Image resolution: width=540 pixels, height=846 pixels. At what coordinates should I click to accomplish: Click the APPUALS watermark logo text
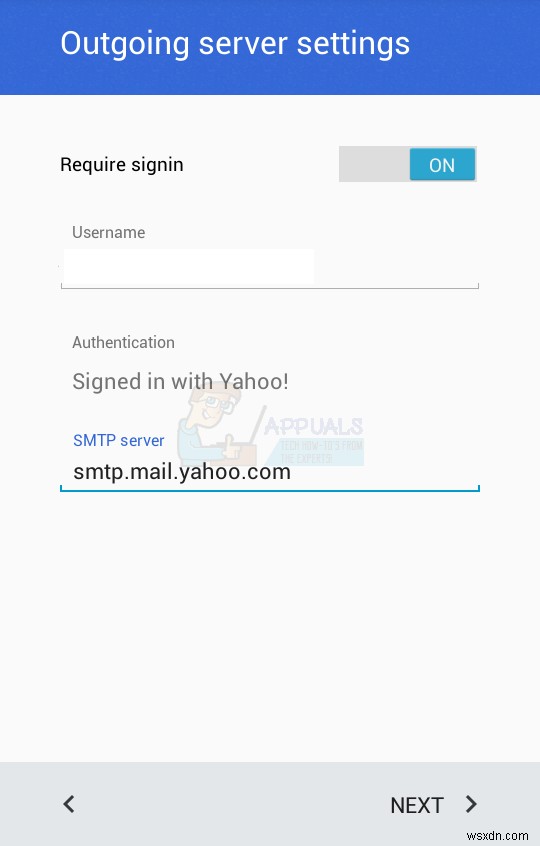313,426
